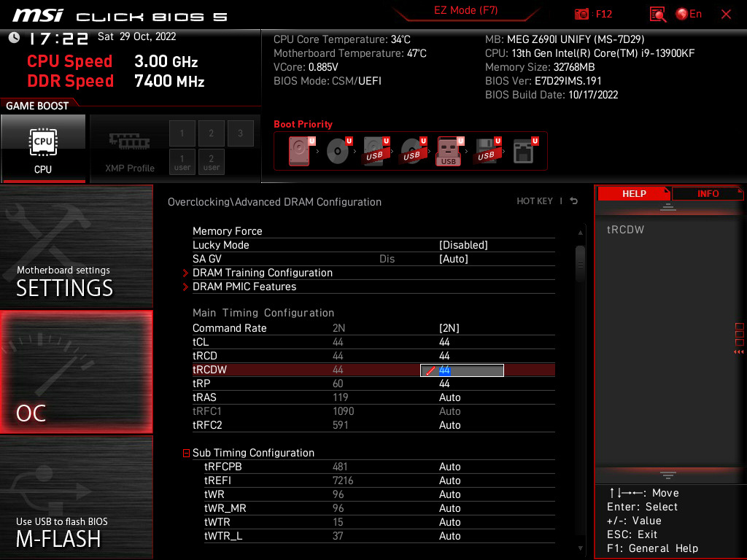Image resolution: width=747 pixels, height=560 pixels.
Task: Select the tRFCPB row
Action: [379, 467]
